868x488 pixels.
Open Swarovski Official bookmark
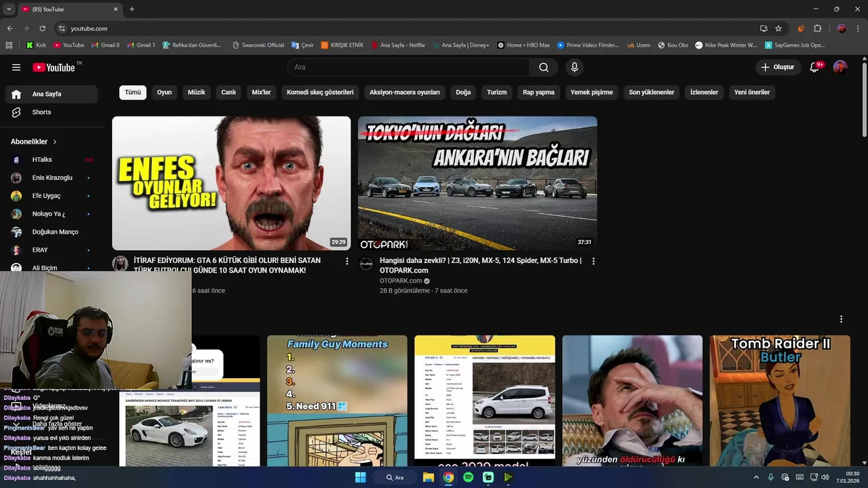pyautogui.click(x=258, y=45)
